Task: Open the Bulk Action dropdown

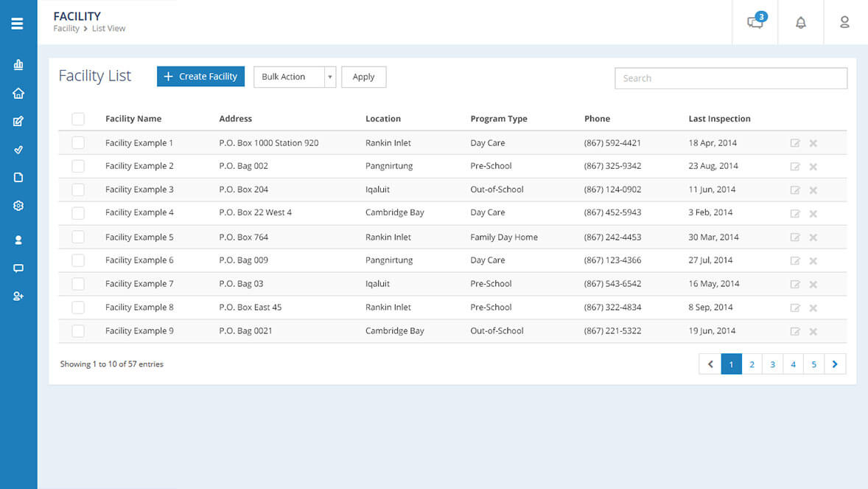Action: [294, 77]
